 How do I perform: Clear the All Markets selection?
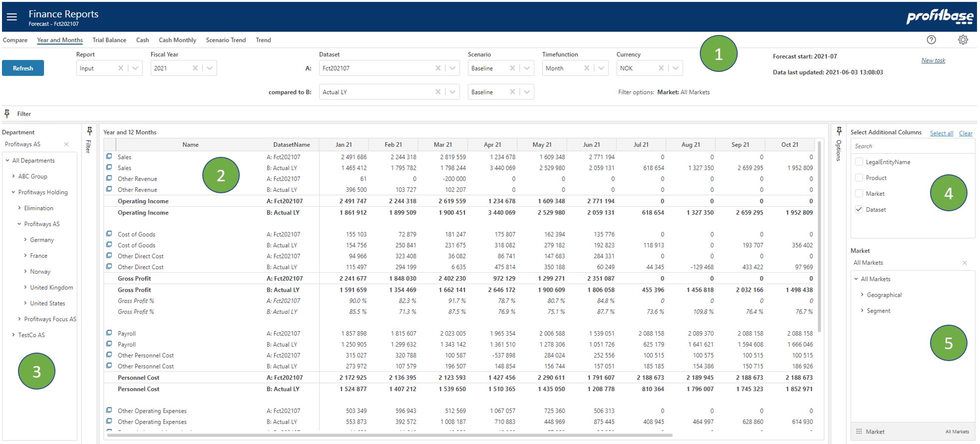965,263
